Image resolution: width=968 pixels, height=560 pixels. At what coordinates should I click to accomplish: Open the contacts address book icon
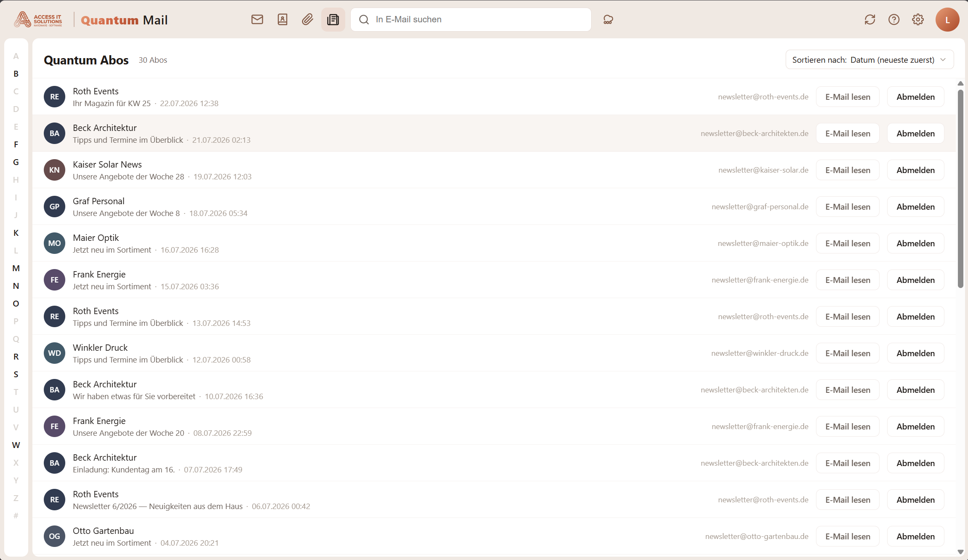point(283,19)
